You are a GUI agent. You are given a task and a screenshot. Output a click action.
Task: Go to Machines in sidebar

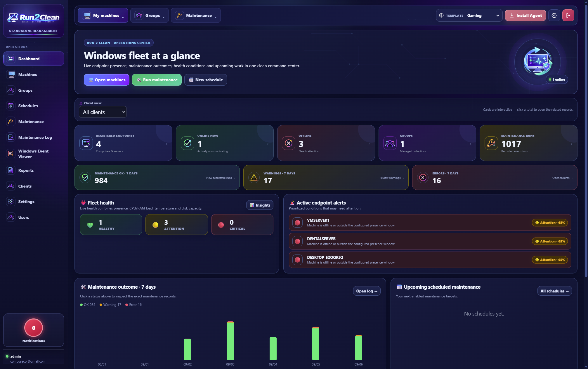pos(34,75)
